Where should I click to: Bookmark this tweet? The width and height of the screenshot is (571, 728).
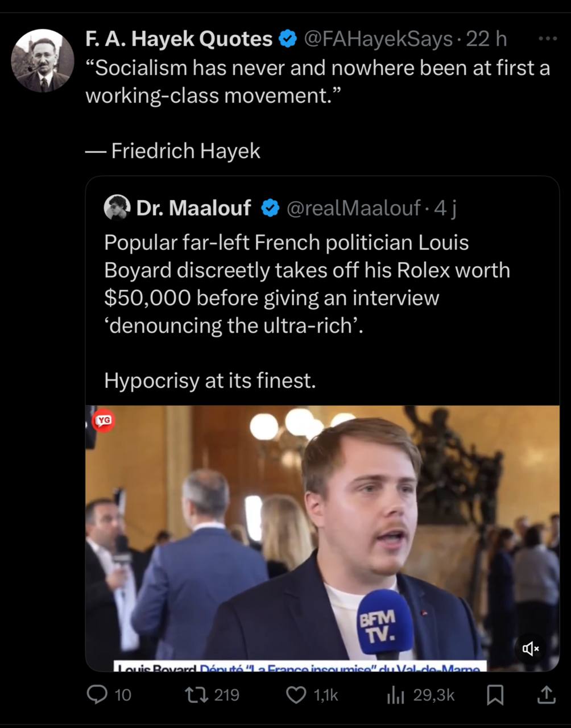click(496, 694)
